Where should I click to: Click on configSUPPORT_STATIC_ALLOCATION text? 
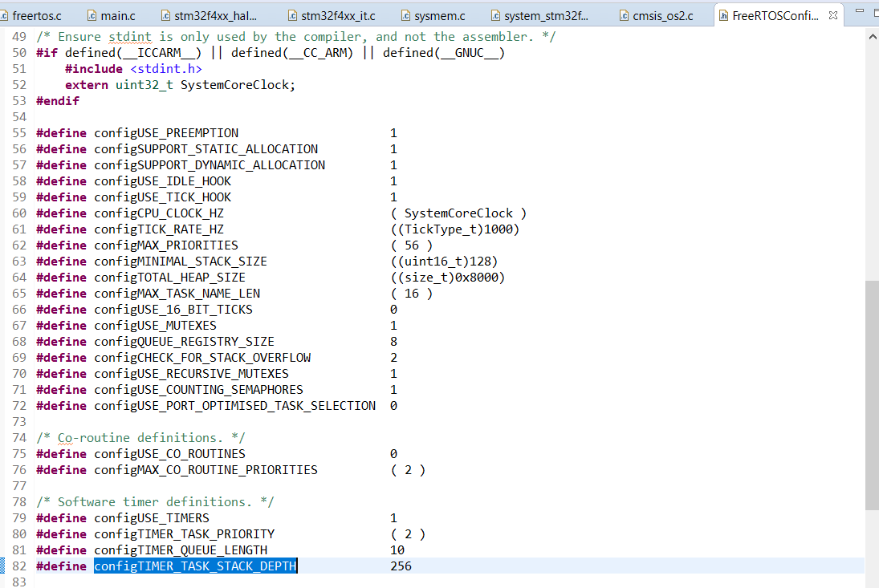tap(206, 149)
